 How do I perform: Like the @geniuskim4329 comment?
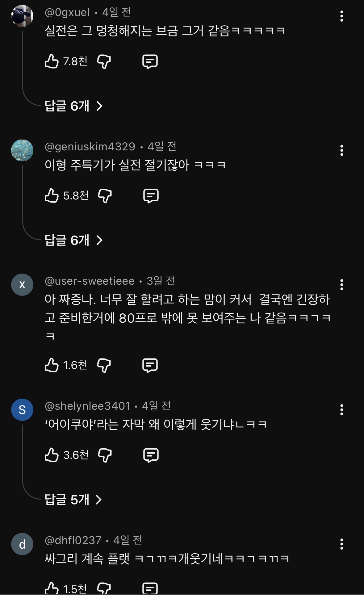(52, 195)
